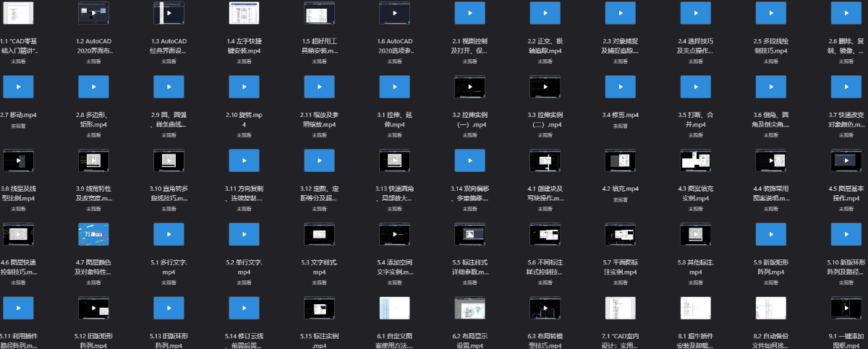This screenshot has width=868, height=349.
Task: Click the 5.9 新版矩形阵列.mp4 play icon
Action: [x=770, y=234]
